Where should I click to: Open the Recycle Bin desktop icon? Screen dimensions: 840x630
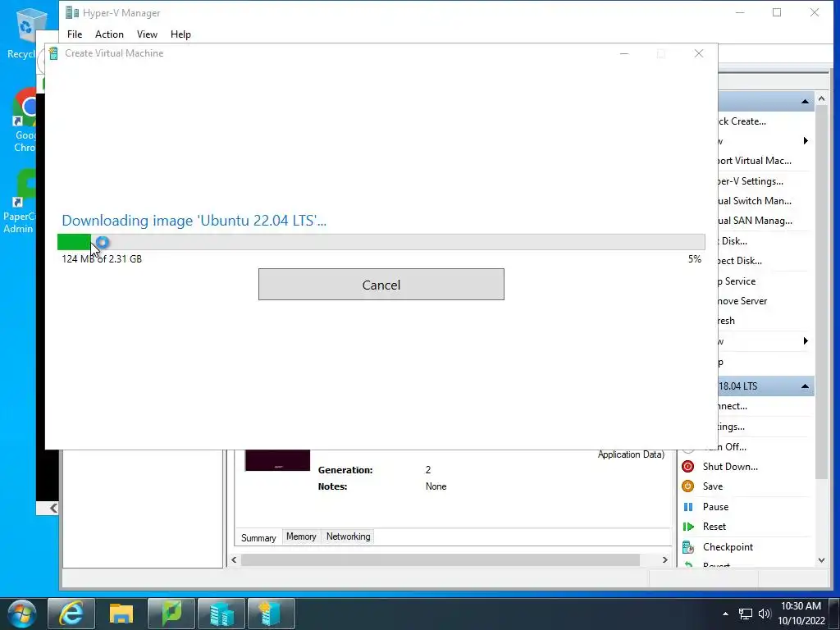26,32
